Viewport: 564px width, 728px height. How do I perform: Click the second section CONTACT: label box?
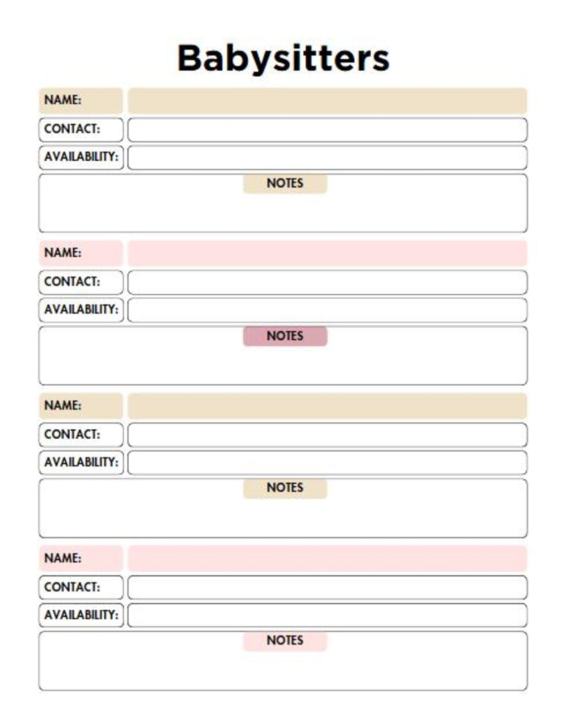[81, 283]
